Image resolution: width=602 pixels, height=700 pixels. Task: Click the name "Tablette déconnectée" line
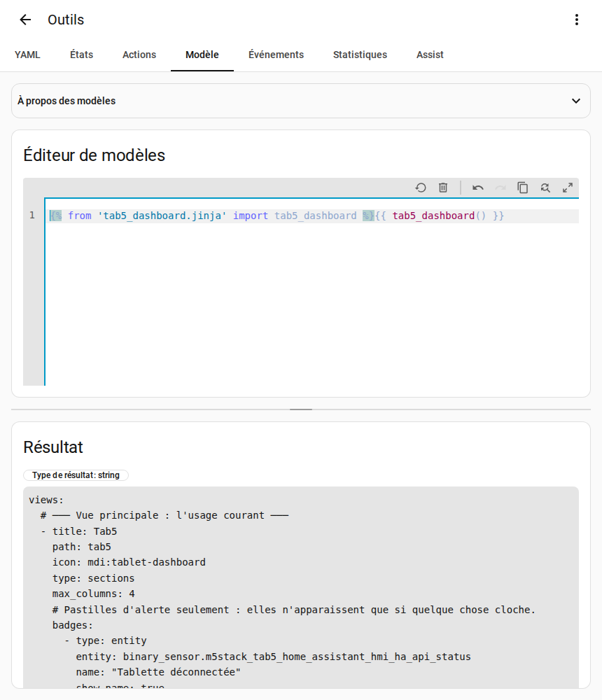click(158, 672)
